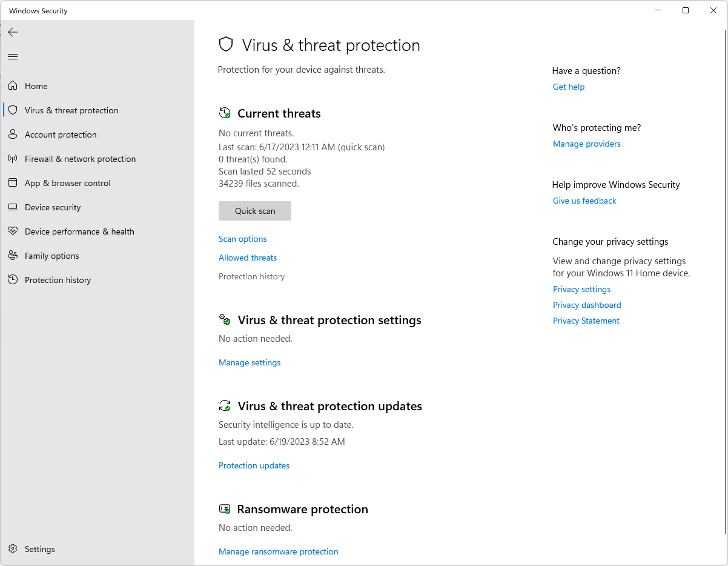
Task: Click the Firewall & network protection icon
Action: tap(13, 159)
